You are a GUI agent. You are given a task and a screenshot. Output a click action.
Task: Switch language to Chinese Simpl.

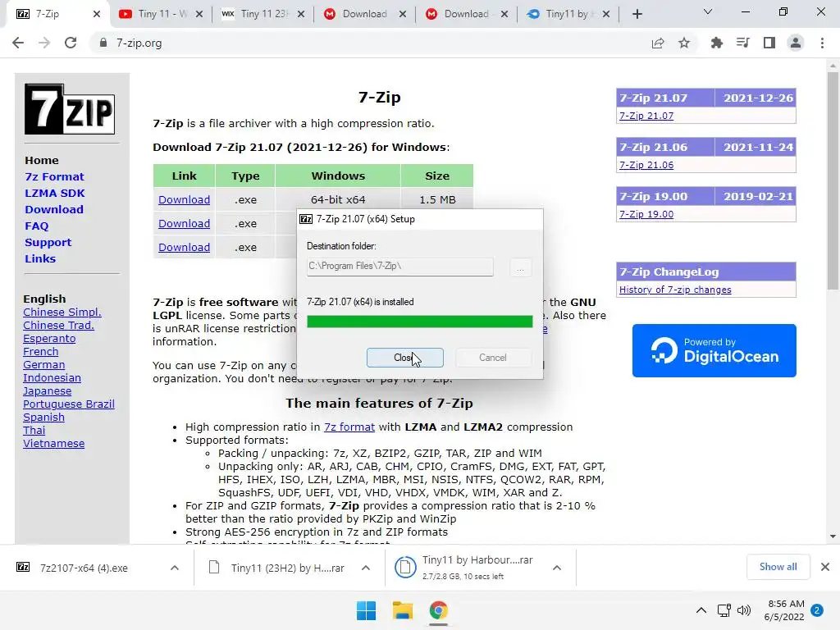pyautogui.click(x=62, y=313)
